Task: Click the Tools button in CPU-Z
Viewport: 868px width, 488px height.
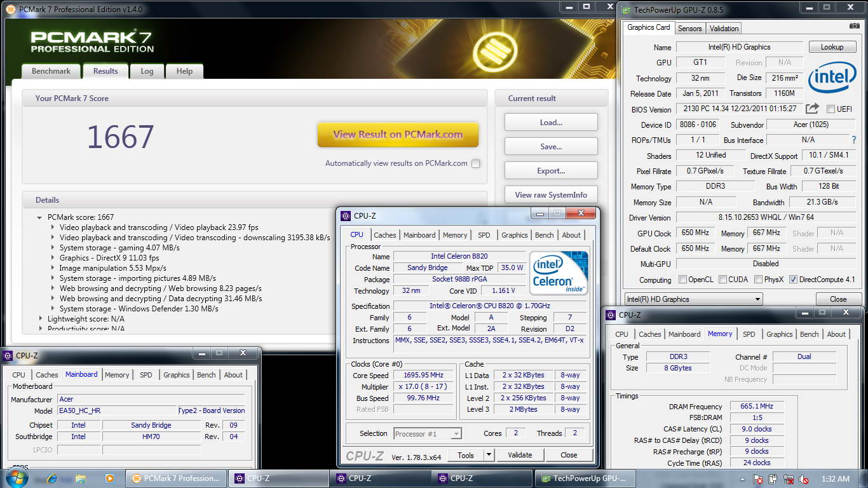Action: 465,455
